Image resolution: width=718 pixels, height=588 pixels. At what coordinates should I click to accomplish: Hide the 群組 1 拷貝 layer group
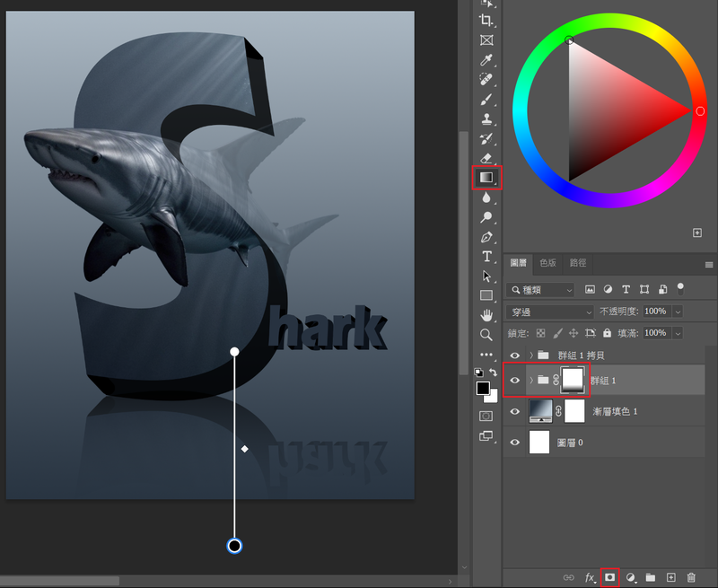click(515, 355)
